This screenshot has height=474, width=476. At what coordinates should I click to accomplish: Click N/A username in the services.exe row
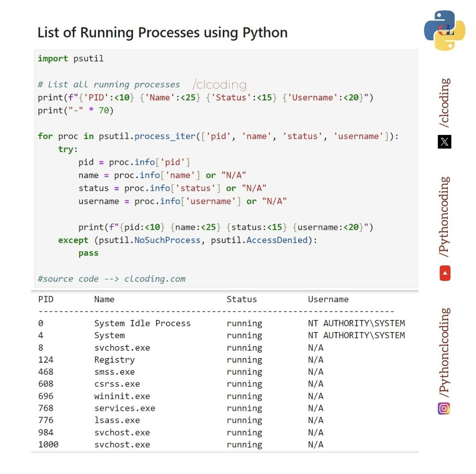click(x=316, y=408)
